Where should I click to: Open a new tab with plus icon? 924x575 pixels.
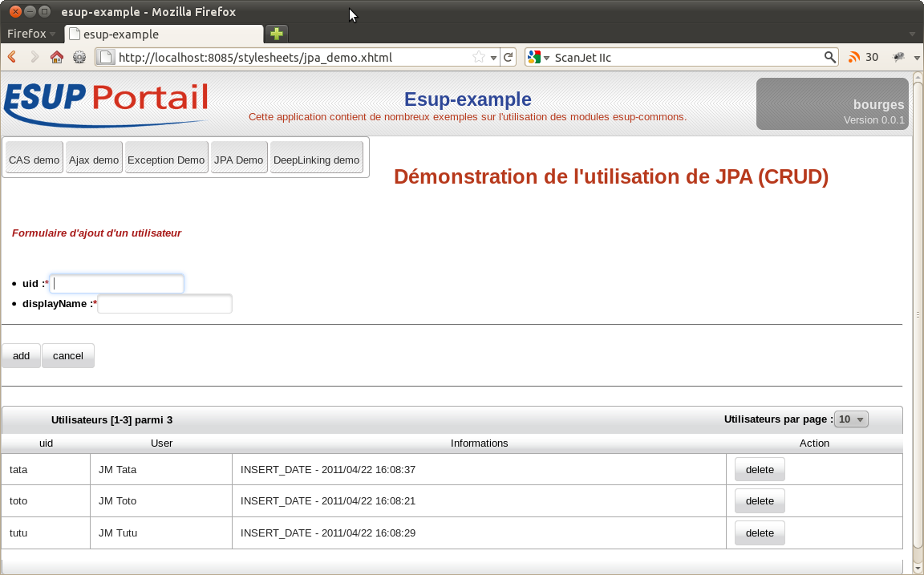pos(277,34)
